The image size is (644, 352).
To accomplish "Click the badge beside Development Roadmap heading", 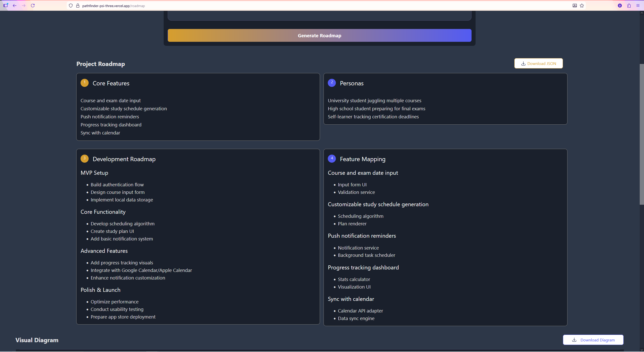I will click(x=84, y=158).
